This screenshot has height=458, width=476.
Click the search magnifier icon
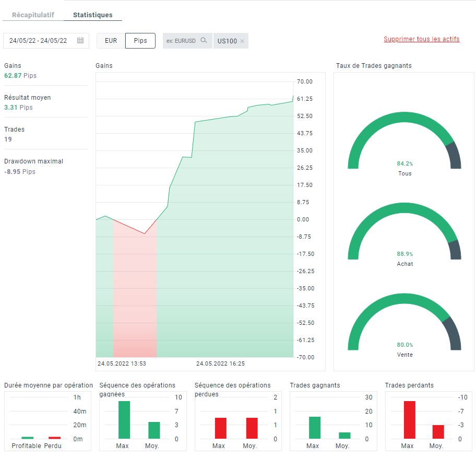tap(204, 40)
